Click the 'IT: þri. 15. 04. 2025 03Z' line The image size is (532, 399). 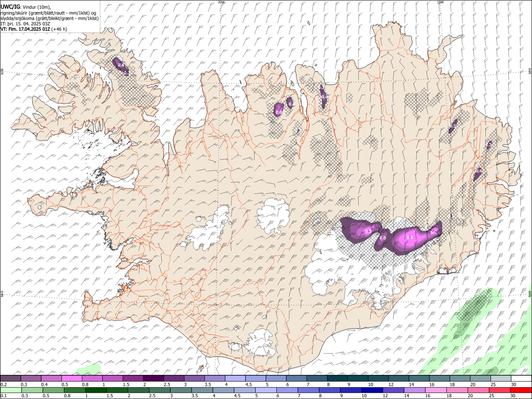coord(25,24)
